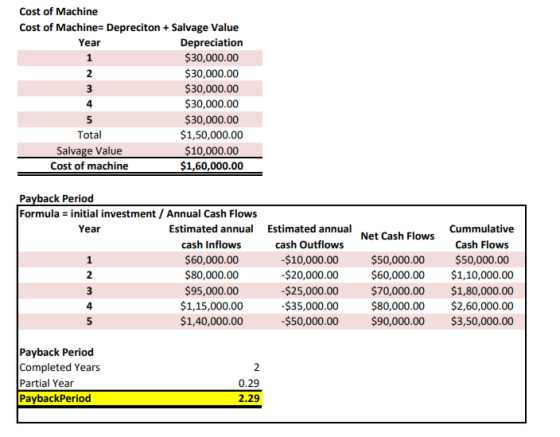Click the Completed Years label
Screen dimensions: 560x437
60,367
